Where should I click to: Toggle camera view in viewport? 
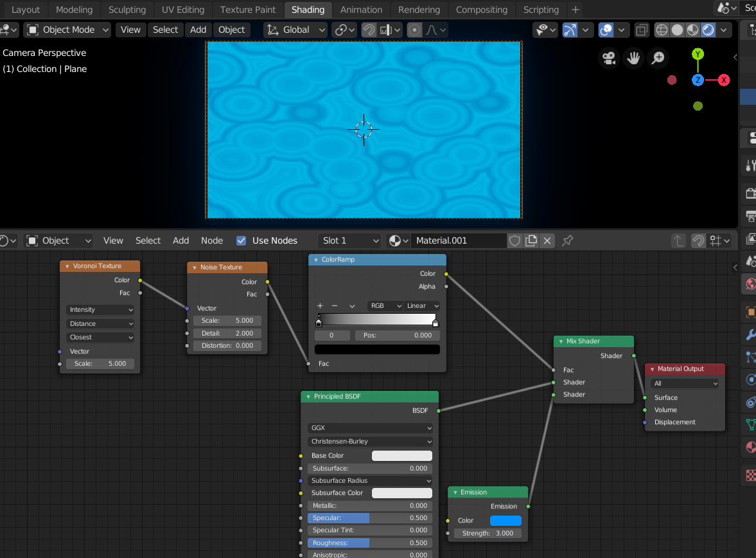609,59
